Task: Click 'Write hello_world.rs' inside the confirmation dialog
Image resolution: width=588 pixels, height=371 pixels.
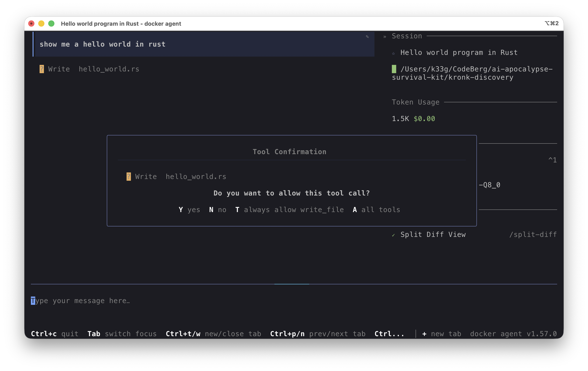Action: (x=176, y=177)
